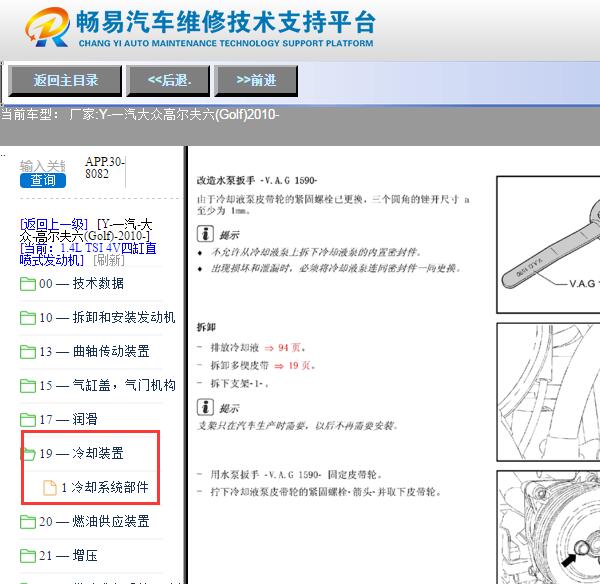Viewport: 600px width, 584px height.
Task: Select 17 — 润滑 entry
Action: 68,419
